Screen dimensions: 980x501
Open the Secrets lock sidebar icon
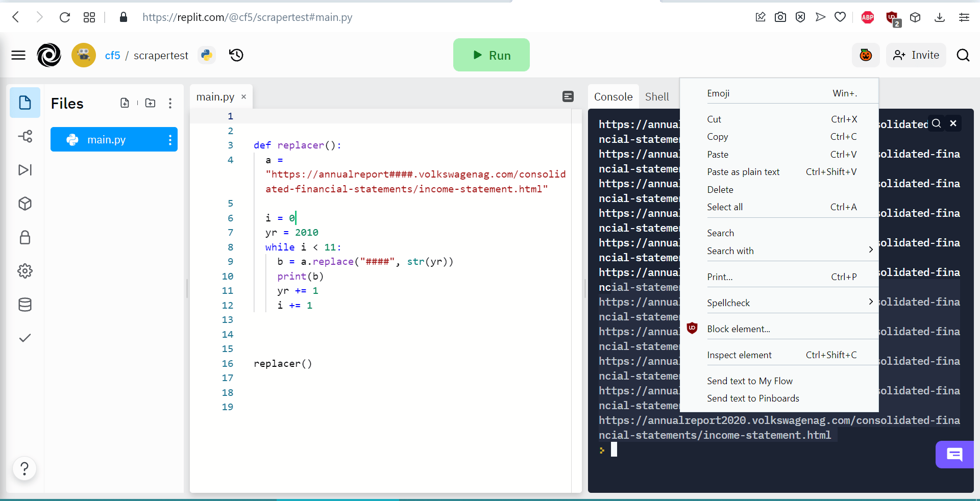click(x=25, y=237)
